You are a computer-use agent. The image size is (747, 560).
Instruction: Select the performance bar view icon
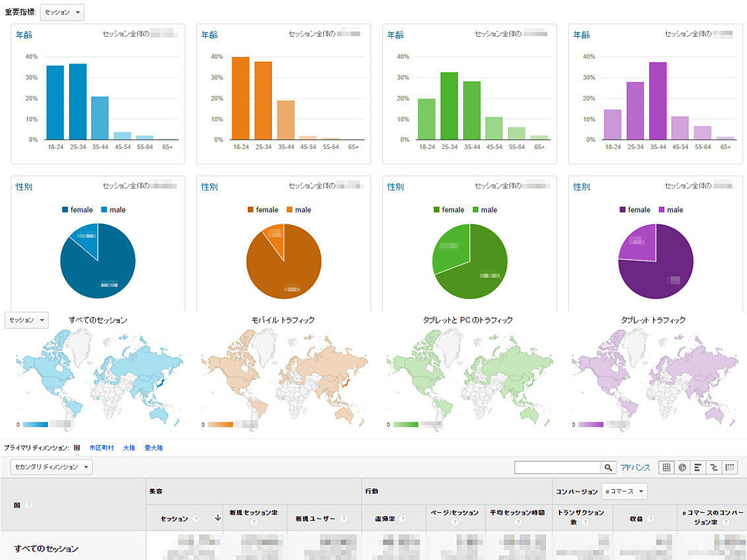click(x=698, y=467)
